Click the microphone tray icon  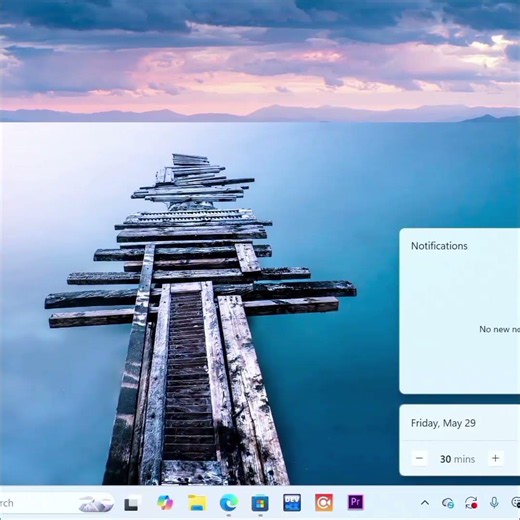[x=494, y=503]
